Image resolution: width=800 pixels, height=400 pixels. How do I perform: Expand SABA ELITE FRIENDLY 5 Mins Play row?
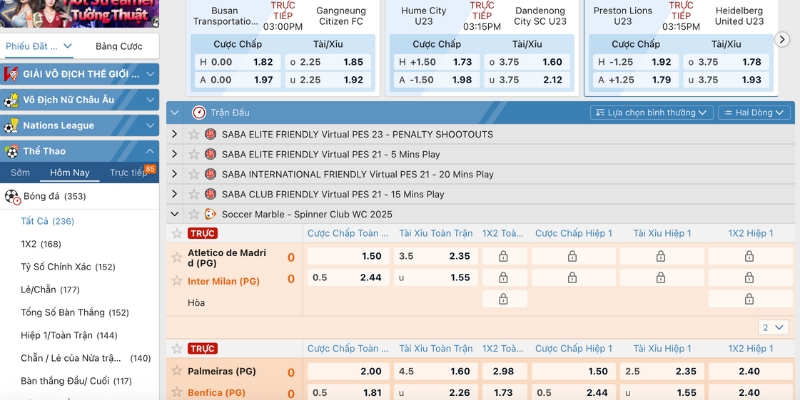click(174, 154)
